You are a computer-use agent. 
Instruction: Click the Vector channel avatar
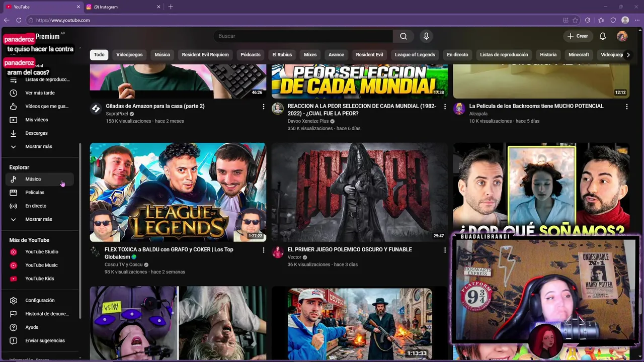pyautogui.click(x=278, y=252)
